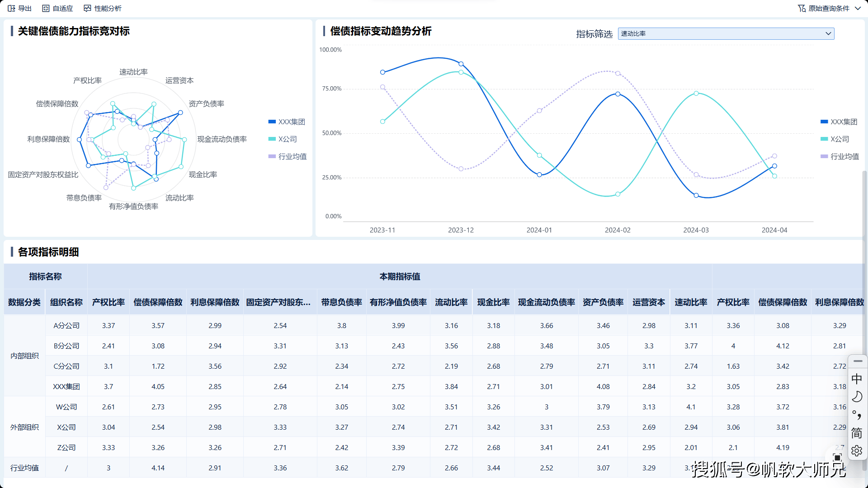Click the 简 simplified Chinese button
The width and height of the screenshot is (868, 488).
tap(857, 433)
